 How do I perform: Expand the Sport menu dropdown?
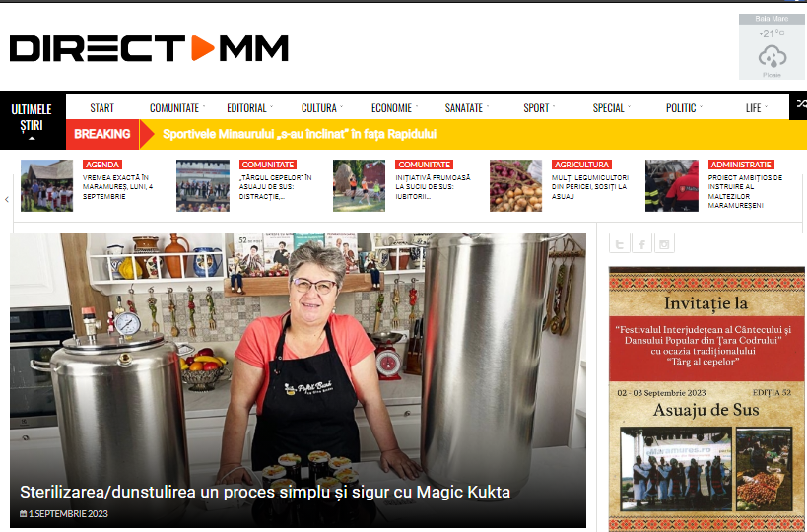point(539,108)
